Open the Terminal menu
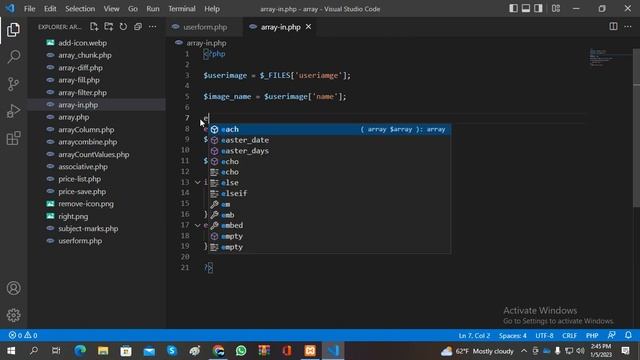 coord(182,9)
